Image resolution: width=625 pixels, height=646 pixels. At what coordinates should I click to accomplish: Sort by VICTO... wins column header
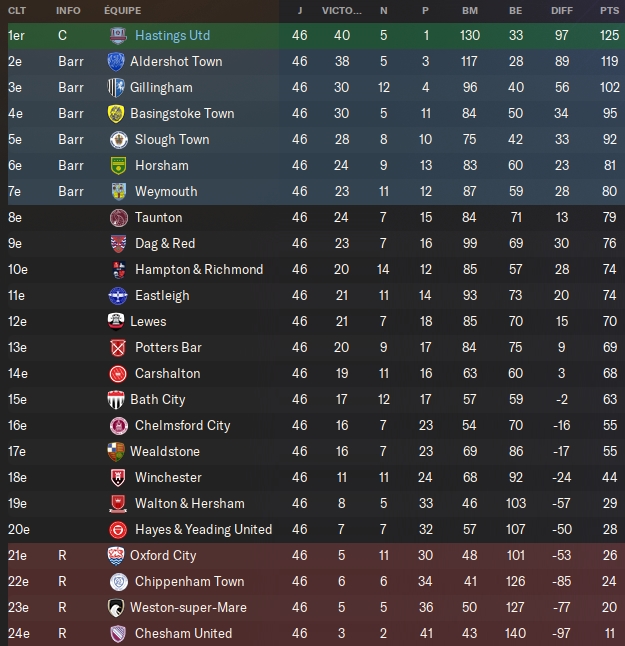(342, 10)
